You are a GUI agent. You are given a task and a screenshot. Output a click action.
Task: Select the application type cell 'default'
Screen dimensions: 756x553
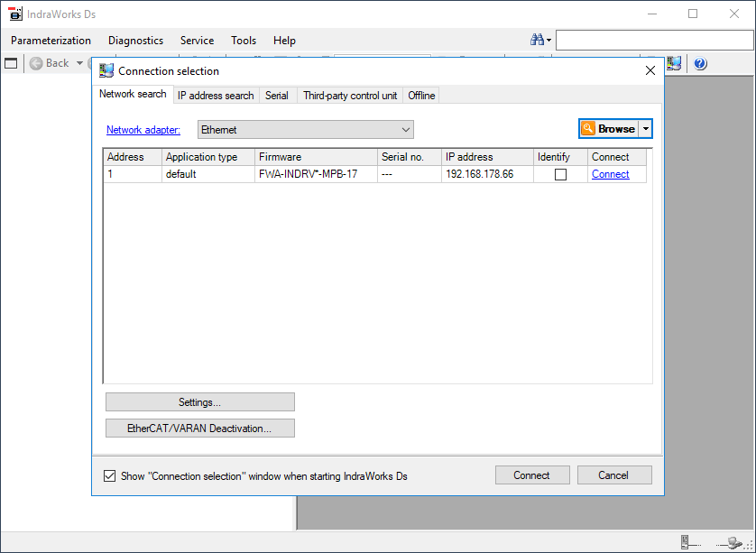208,174
